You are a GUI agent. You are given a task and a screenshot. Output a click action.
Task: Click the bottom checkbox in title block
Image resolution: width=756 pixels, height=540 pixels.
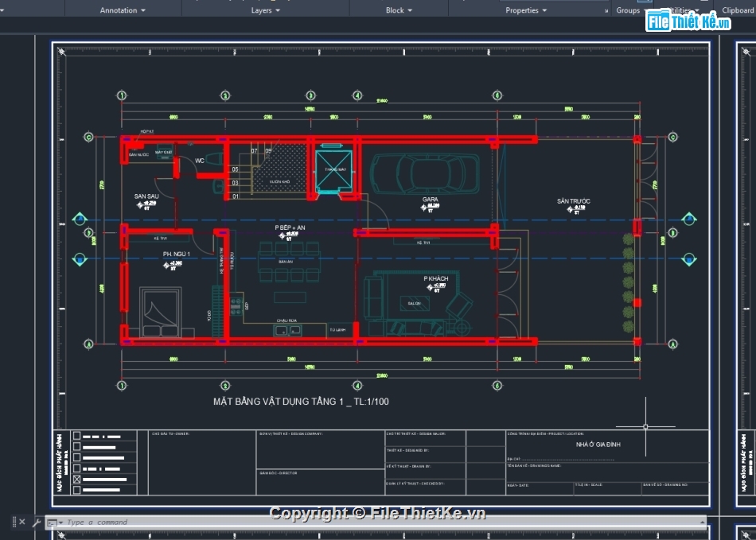[77, 491]
